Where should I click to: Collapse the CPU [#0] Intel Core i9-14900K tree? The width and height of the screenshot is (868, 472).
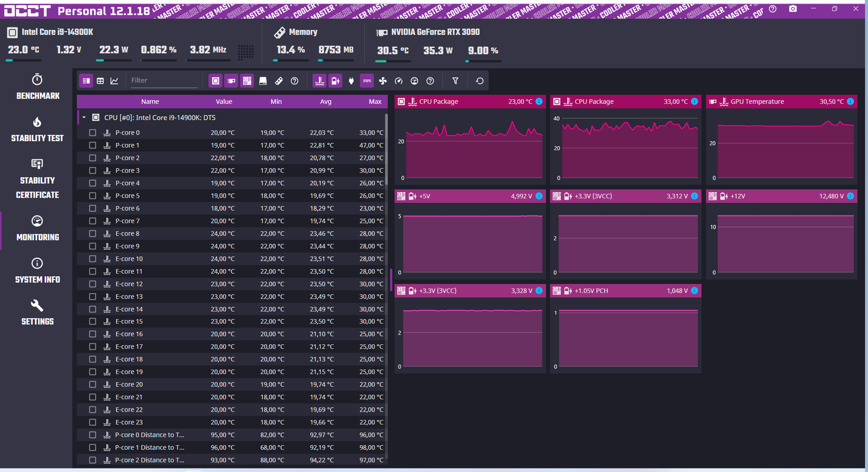pos(84,117)
